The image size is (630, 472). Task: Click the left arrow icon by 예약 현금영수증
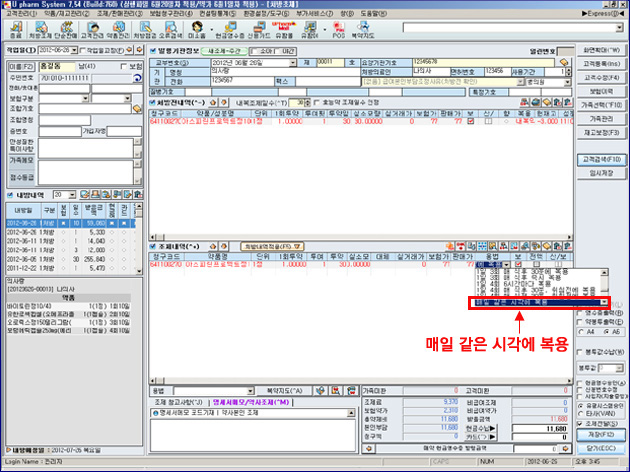(369, 449)
